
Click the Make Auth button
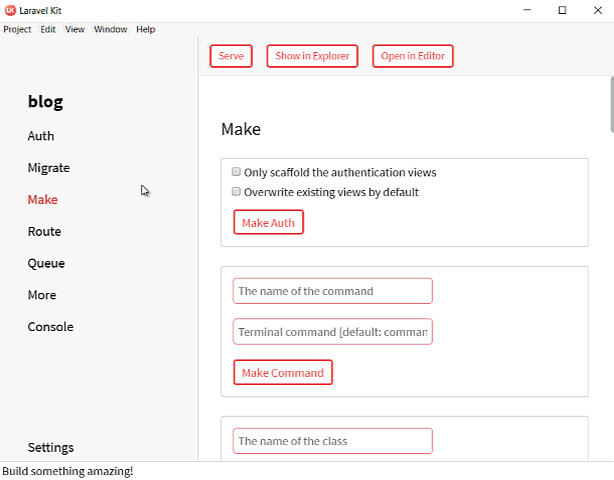pos(268,222)
